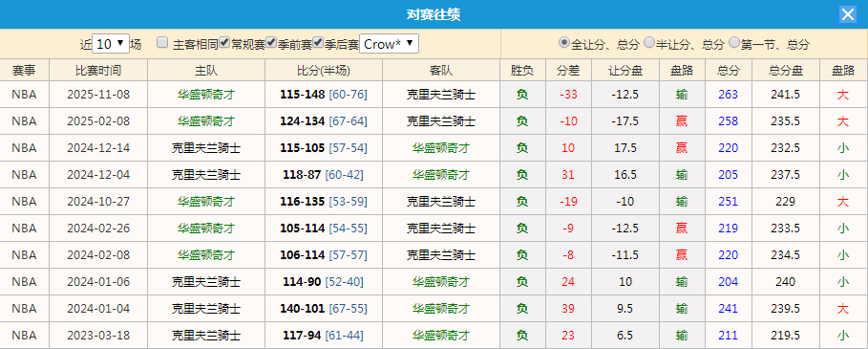Click the half-time score [67-64]
The width and height of the screenshot is (868, 349).
[348, 121]
